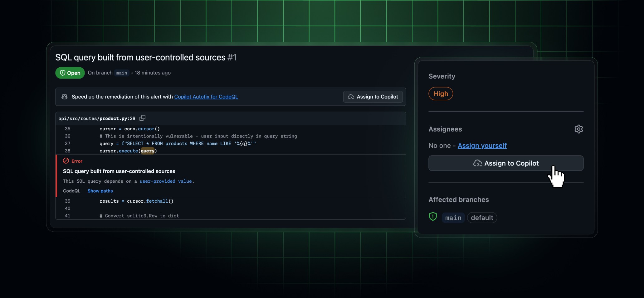Click the 'Assignees' heading text
The width and height of the screenshot is (644, 298).
click(x=445, y=129)
